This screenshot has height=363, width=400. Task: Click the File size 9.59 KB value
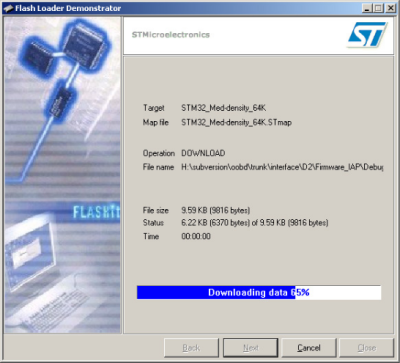point(215,210)
